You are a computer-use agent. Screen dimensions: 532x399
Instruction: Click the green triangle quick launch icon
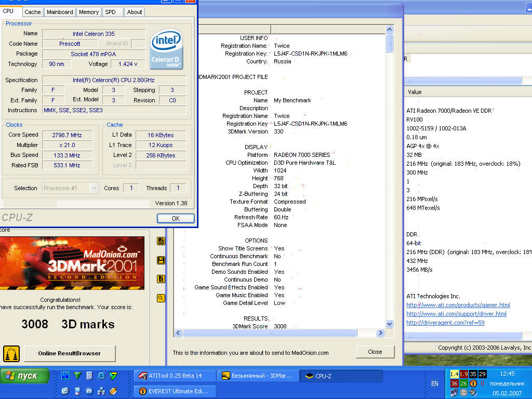77,375
